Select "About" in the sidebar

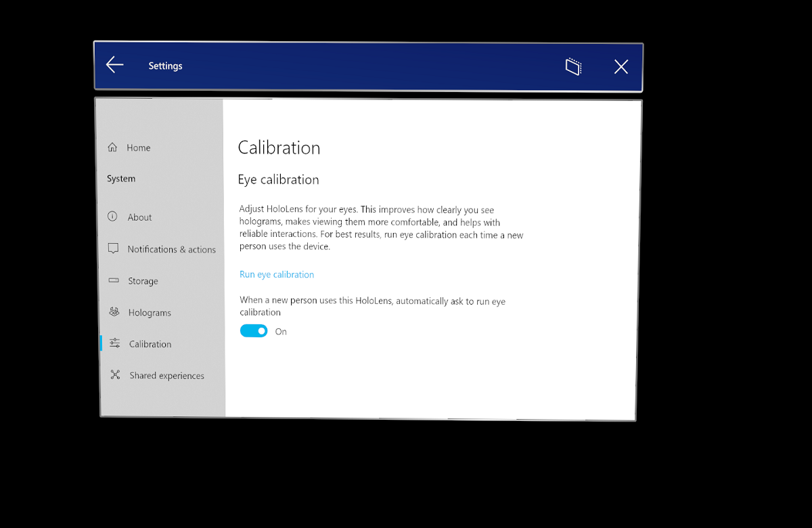pyautogui.click(x=139, y=217)
